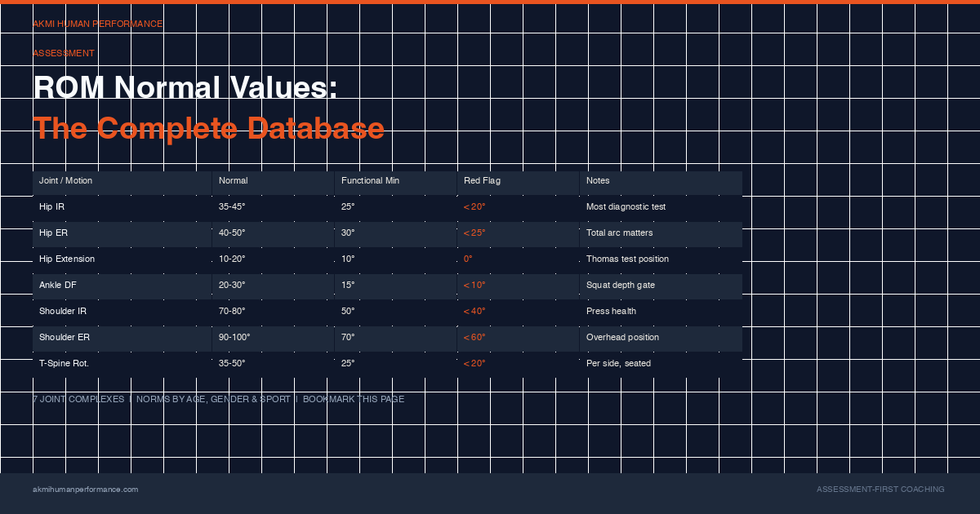
Task: Click 'BOOKMARK THIS PAGE' text
Action: pyautogui.click(x=354, y=400)
